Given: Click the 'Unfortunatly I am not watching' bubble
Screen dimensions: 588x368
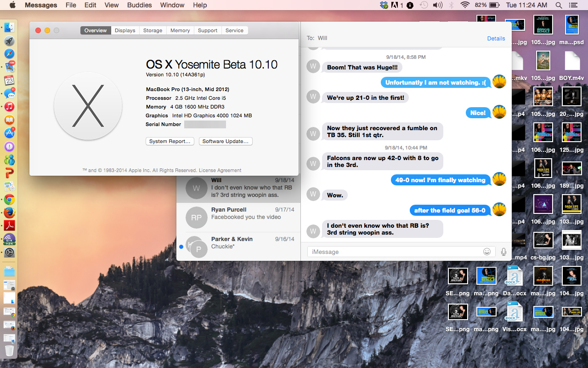Looking at the screenshot, I should [435, 82].
